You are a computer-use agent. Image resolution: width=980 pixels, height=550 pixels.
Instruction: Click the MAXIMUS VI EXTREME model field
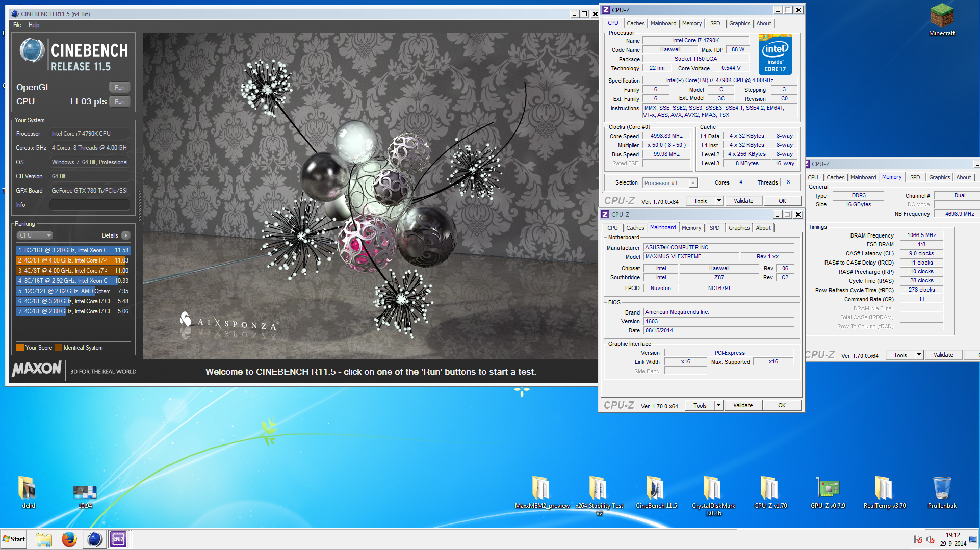click(x=690, y=256)
